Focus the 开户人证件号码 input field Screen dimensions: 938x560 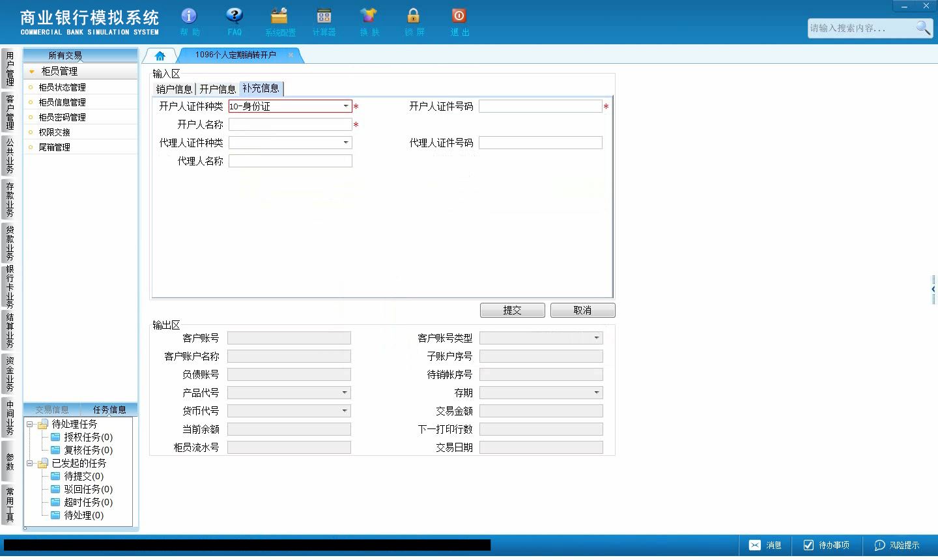[x=541, y=106]
